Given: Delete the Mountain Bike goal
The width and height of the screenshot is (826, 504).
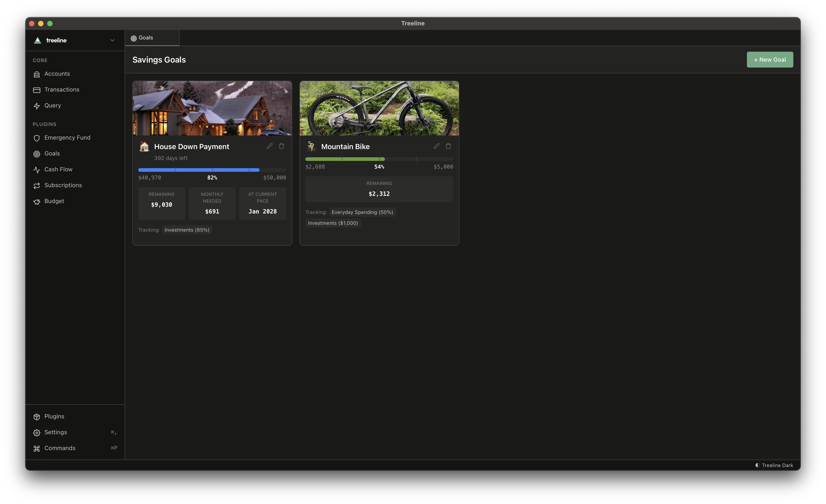Looking at the screenshot, I should [448, 146].
